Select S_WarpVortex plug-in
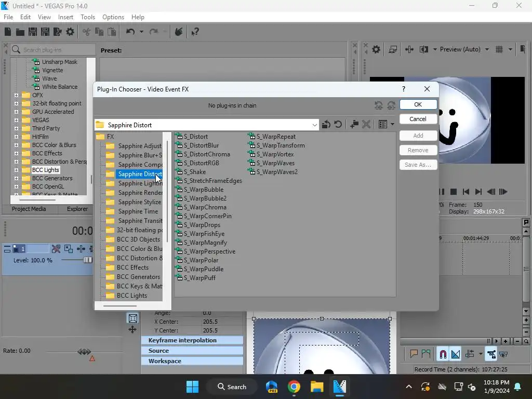 271,154
